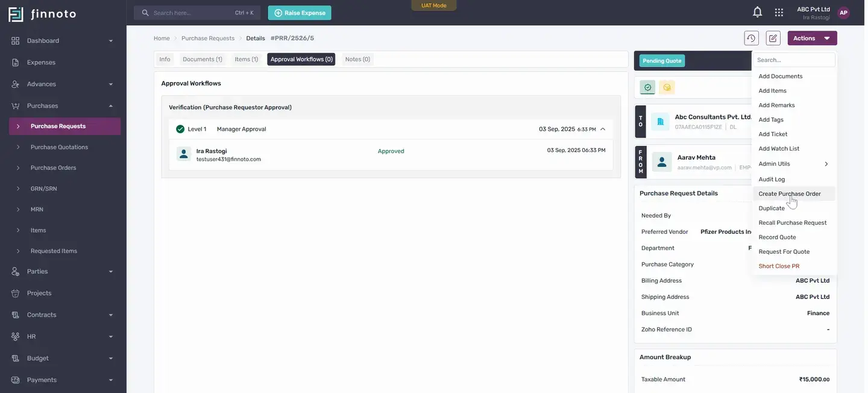Select Record Quote menu entry
The height and width of the screenshot is (393, 868).
[x=794, y=237]
